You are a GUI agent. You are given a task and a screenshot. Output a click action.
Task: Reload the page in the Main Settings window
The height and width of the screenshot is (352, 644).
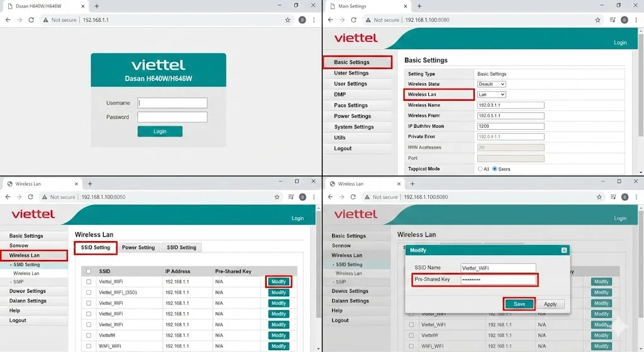(353, 20)
